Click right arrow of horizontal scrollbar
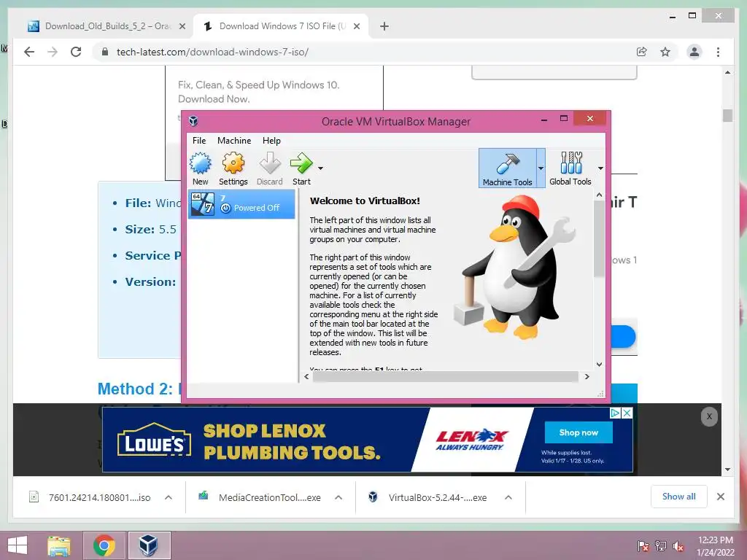This screenshot has height=560, width=747. (587, 376)
